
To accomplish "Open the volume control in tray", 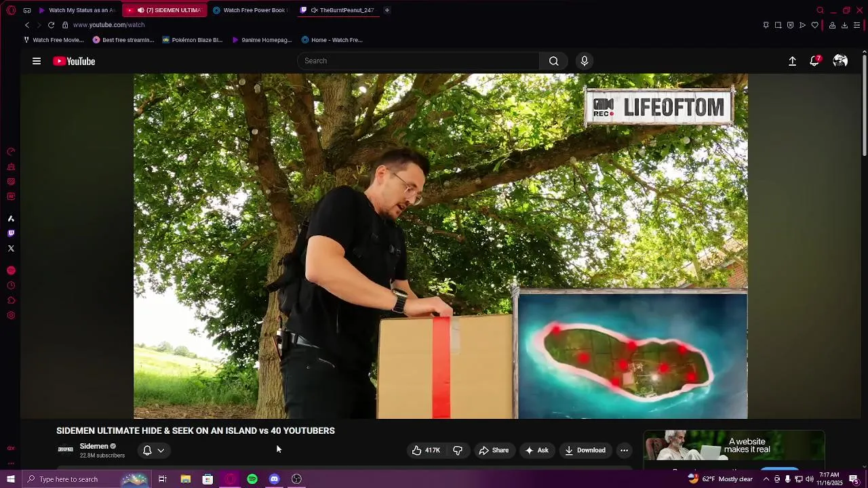I will click(x=810, y=479).
